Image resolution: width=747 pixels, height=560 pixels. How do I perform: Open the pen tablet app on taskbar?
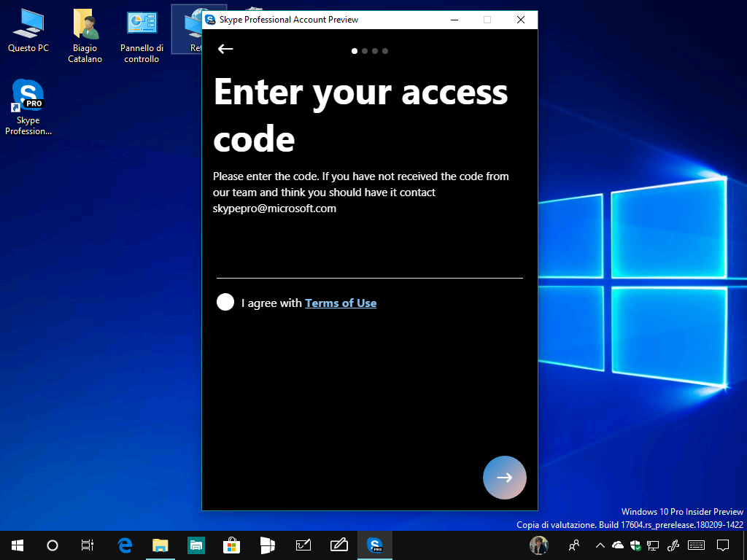[339, 545]
